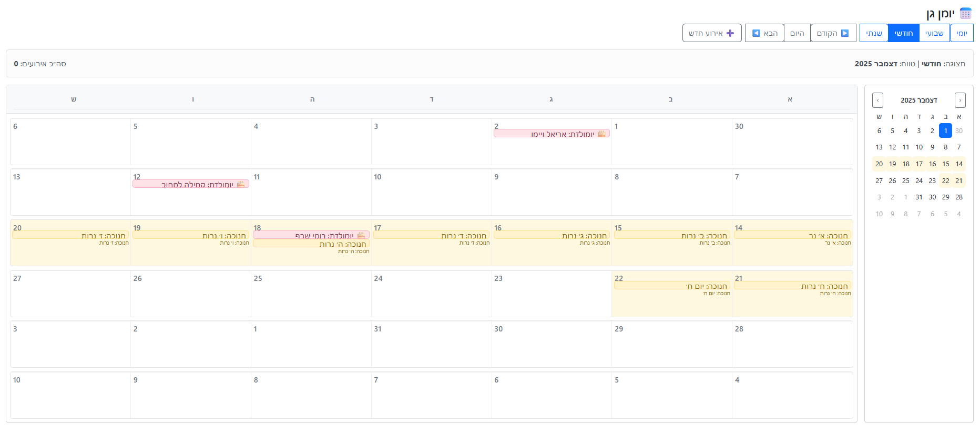The image size is (980, 433).
Task: Click the calendar icon beside the יומן גן title
Action: [965, 14]
